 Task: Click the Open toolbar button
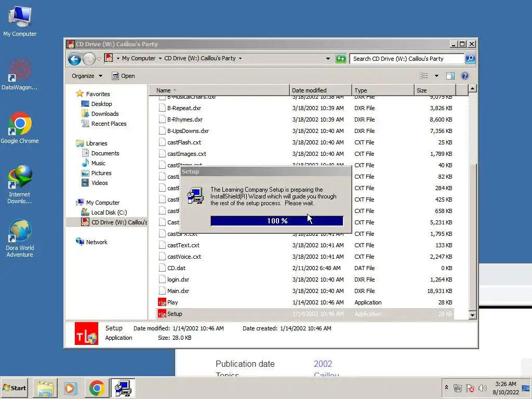123,76
